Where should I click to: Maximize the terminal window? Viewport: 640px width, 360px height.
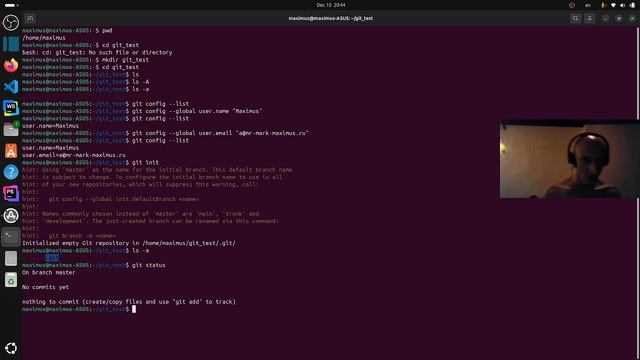[619, 18]
